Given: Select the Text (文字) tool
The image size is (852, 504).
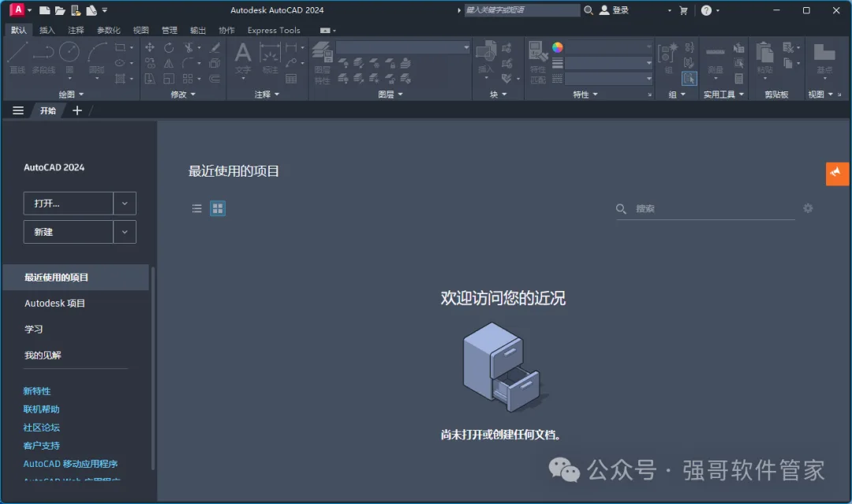Looking at the screenshot, I should (243, 58).
